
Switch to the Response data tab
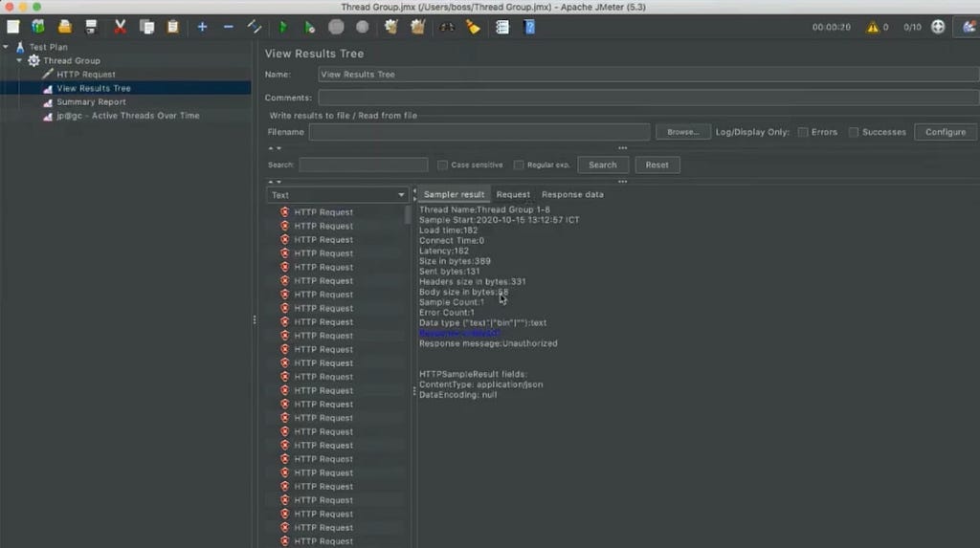(x=572, y=194)
